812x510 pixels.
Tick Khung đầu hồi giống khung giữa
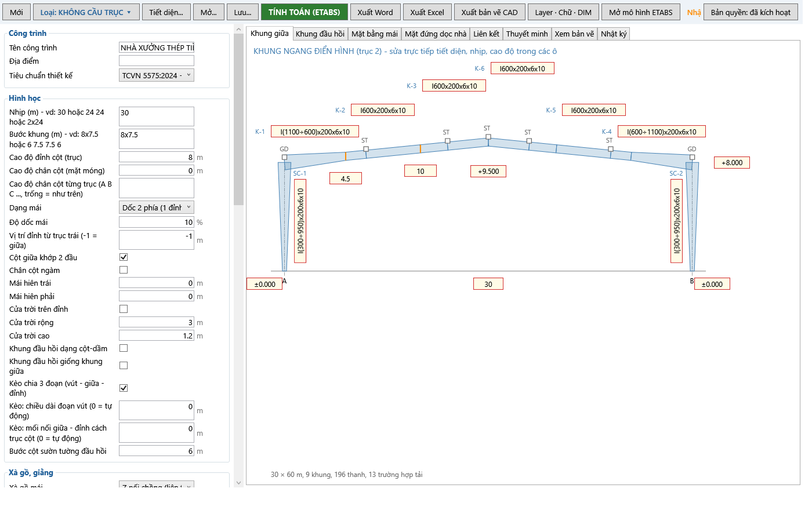[x=124, y=366]
